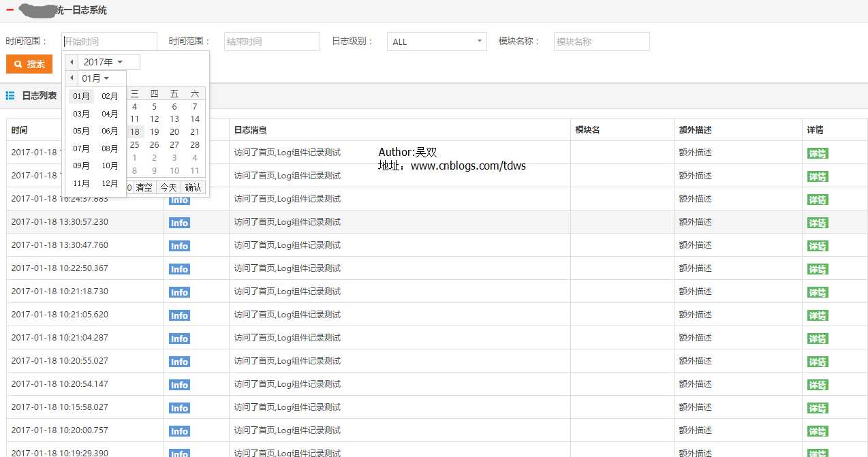Click 清空 to clear the date

click(144, 187)
